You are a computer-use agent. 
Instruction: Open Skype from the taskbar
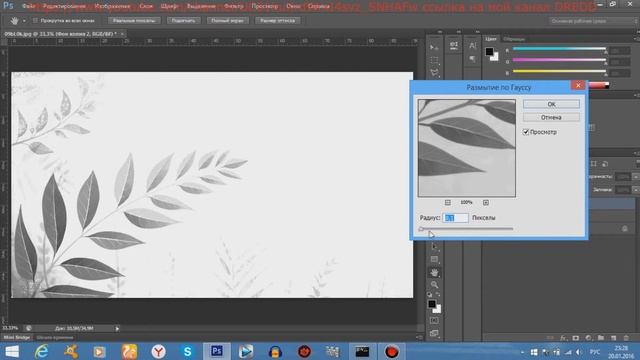pyautogui.click(x=187, y=351)
